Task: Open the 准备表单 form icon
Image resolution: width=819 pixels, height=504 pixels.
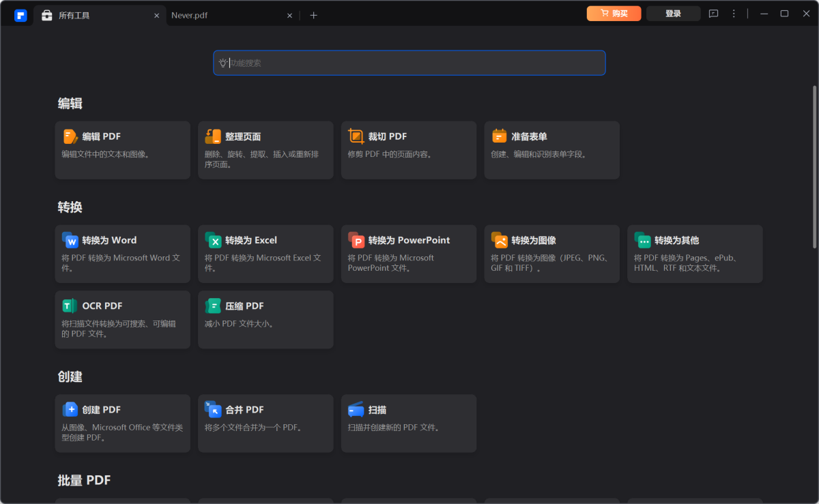Action: point(500,136)
